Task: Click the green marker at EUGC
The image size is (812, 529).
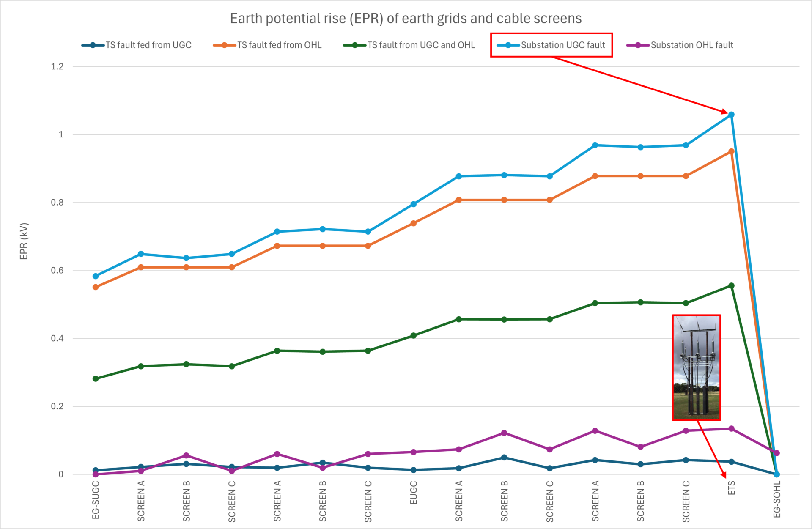Action: tap(414, 336)
